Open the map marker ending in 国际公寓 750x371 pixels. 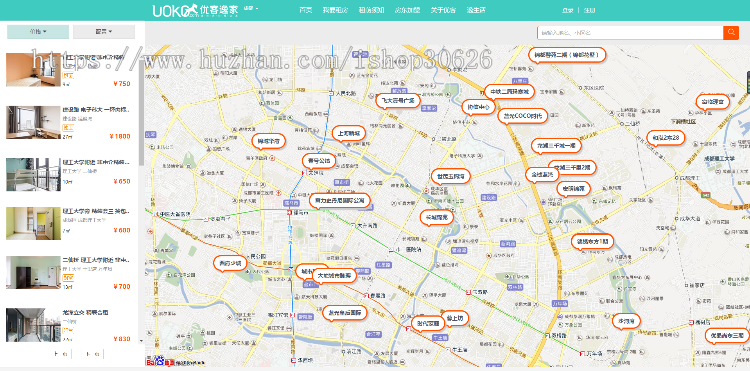coord(340,201)
